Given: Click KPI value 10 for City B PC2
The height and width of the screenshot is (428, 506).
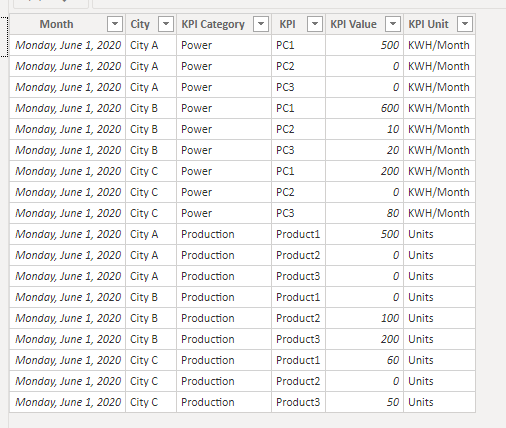Looking at the screenshot, I should coord(364,129).
